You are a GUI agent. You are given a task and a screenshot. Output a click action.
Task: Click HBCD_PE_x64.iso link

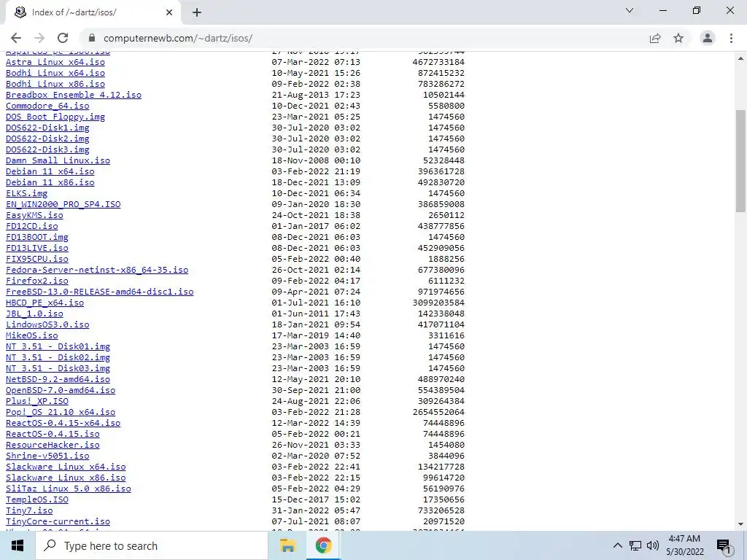coord(44,303)
